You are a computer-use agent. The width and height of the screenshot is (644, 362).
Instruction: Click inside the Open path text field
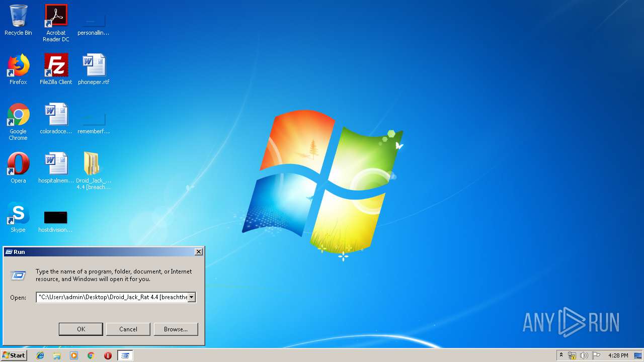coord(112,297)
